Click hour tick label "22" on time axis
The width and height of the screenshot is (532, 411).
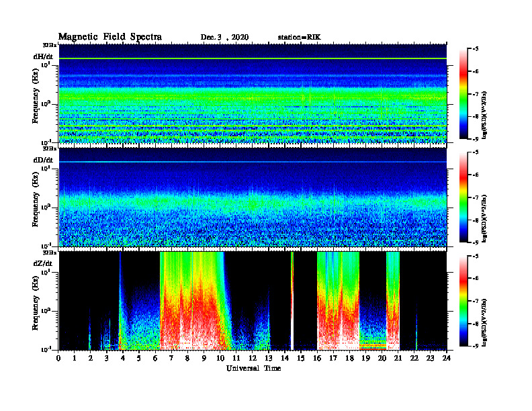tap(414, 359)
